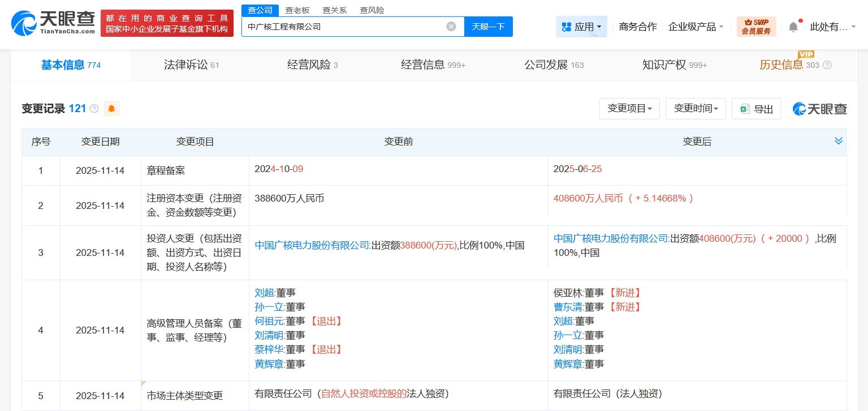Click help icon next to 历史信息
Image resolution: width=868 pixels, height=411 pixels.
pyautogui.click(x=827, y=65)
